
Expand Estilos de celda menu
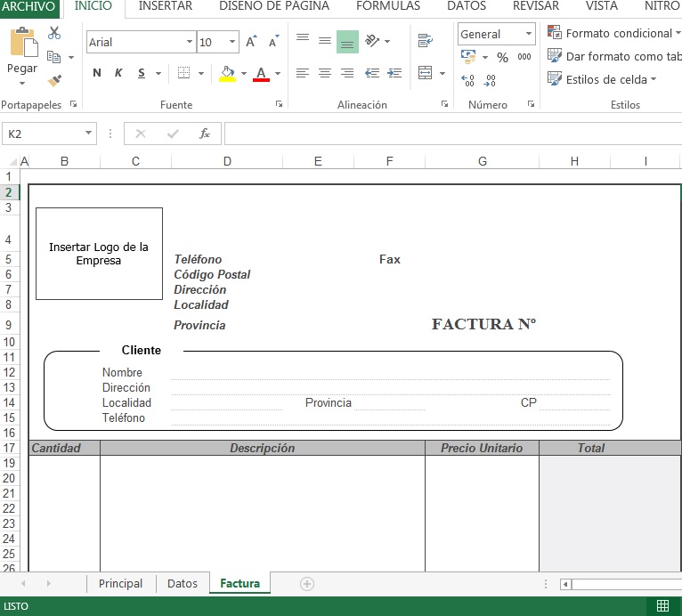(x=602, y=79)
